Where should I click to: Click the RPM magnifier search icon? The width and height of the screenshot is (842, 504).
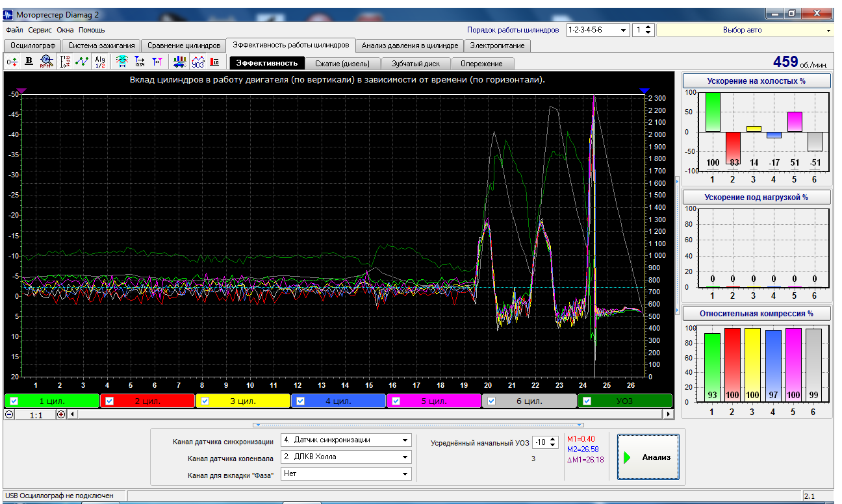[45, 62]
